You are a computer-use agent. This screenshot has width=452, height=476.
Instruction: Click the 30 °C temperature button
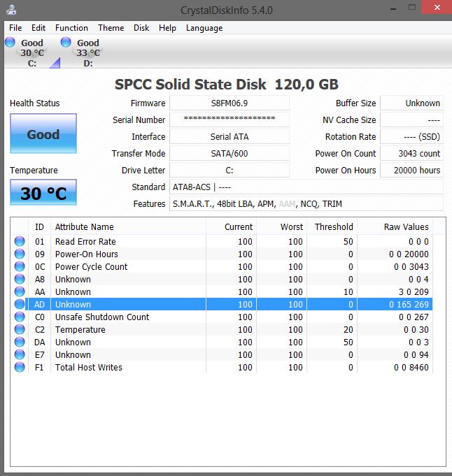click(43, 192)
